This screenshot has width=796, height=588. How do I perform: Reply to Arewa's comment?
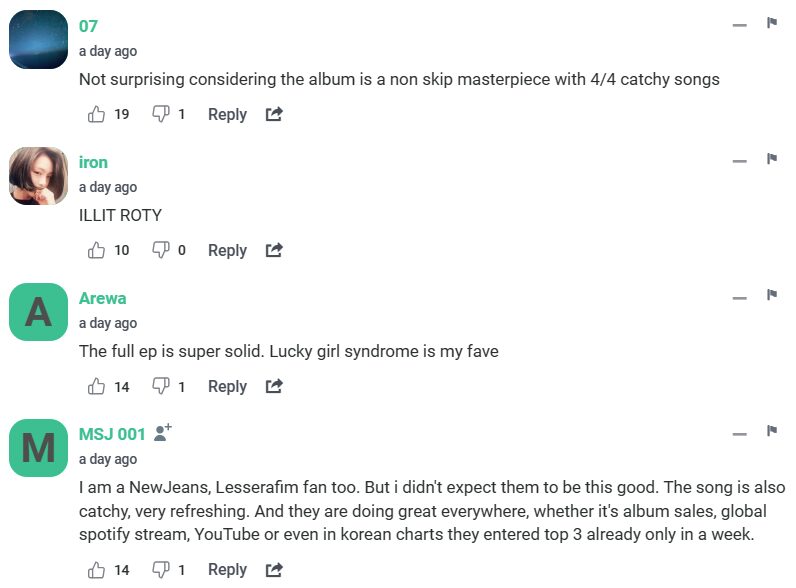click(x=227, y=387)
